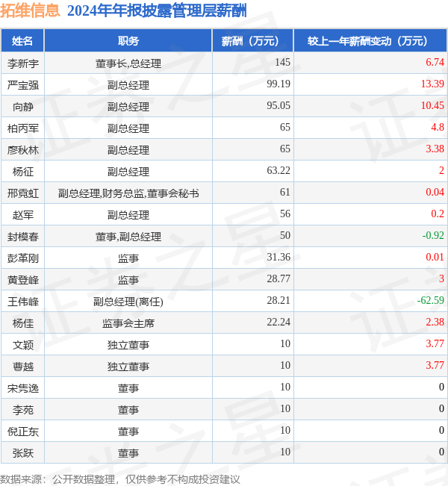Select the change value 10.45
This screenshot has width=448, height=486.
[432, 106]
